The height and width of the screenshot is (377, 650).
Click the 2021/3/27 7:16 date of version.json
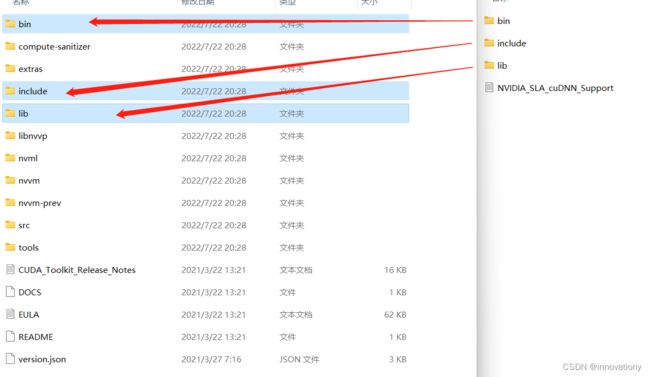[211, 359]
